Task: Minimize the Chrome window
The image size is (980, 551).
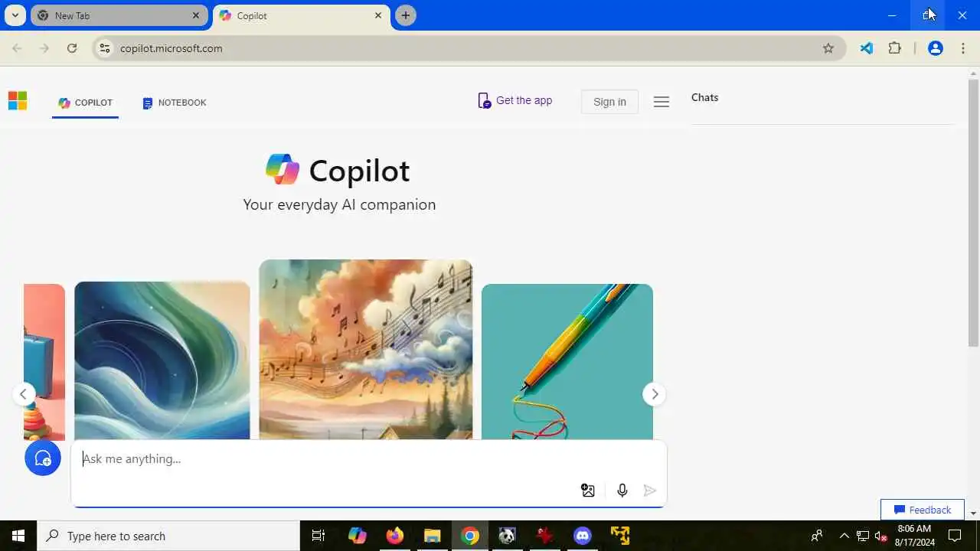Action: point(892,15)
